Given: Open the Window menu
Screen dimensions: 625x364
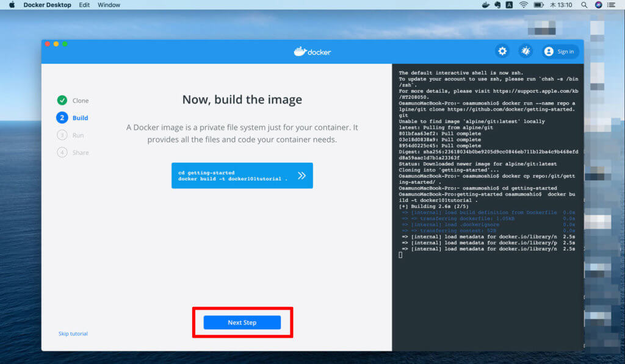Looking at the screenshot, I should click(109, 5).
